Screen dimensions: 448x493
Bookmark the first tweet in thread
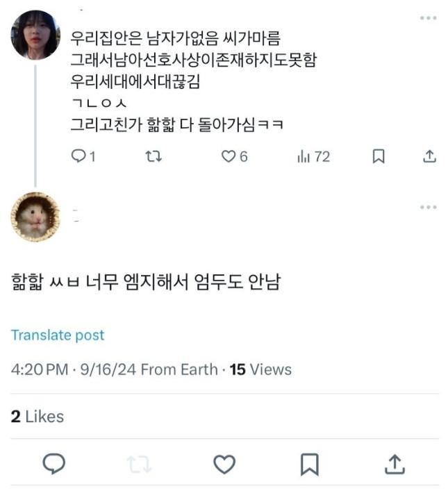378,157
